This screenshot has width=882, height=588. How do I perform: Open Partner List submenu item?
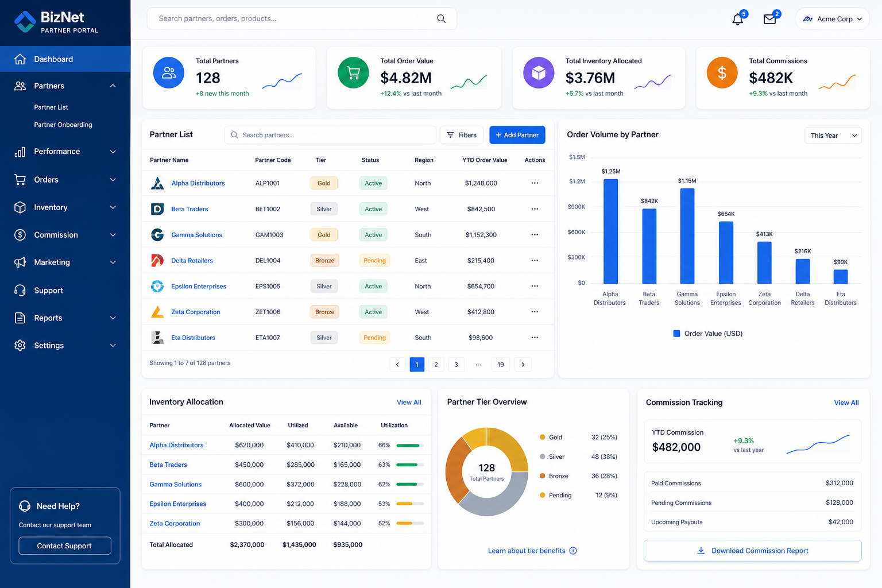click(51, 107)
